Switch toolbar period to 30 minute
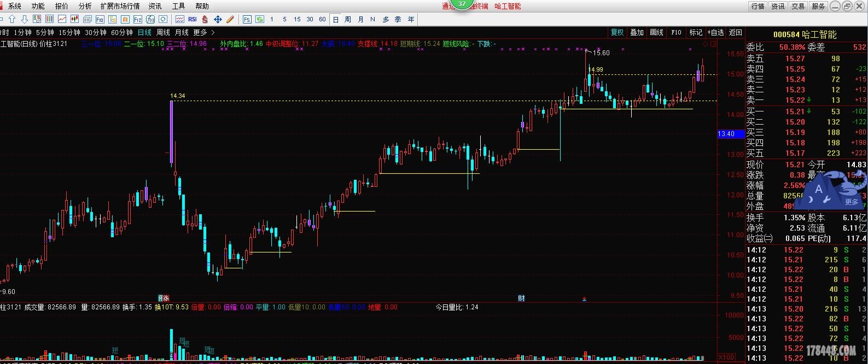 pyautogui.click(x=310, y=19)
